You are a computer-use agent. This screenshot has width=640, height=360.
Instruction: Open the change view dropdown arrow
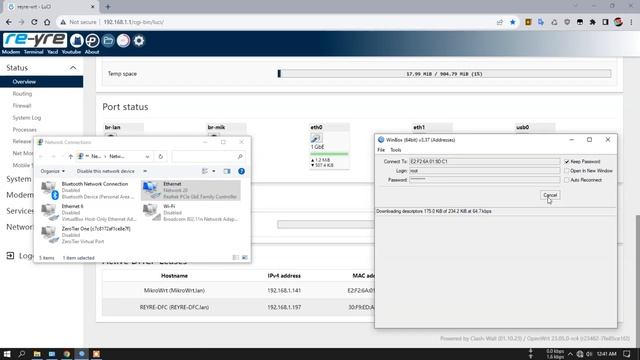[x=213, y=171]
